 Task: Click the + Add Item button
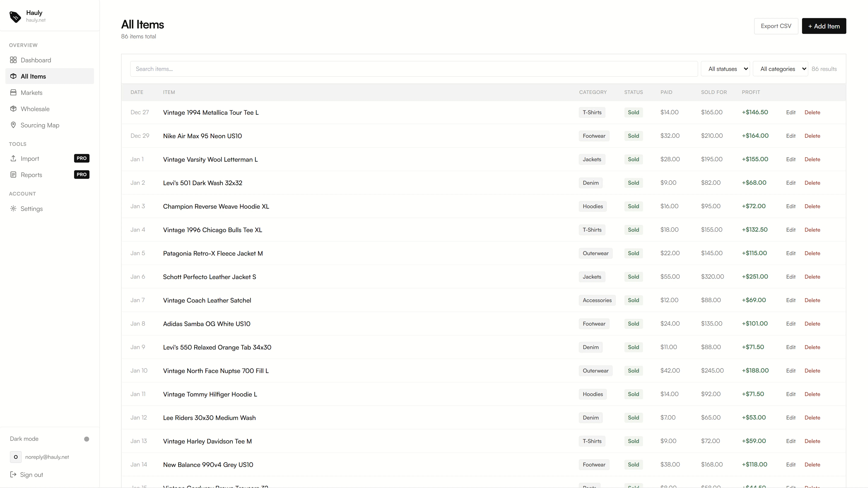click(x=824, y=26)
